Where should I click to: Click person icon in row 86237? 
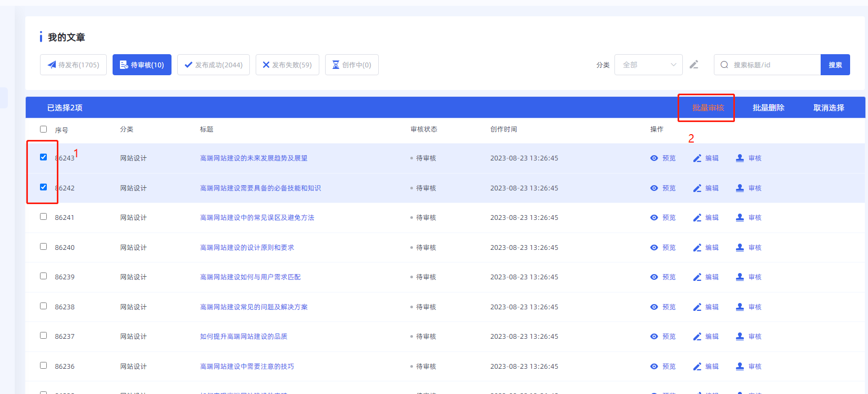[740, 337]
